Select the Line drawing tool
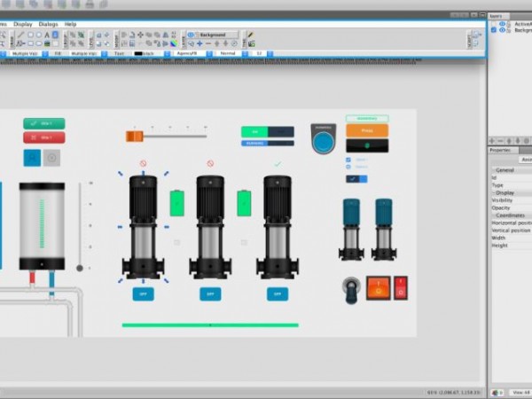This screenshot has width=532, height=399. point(20,35)
